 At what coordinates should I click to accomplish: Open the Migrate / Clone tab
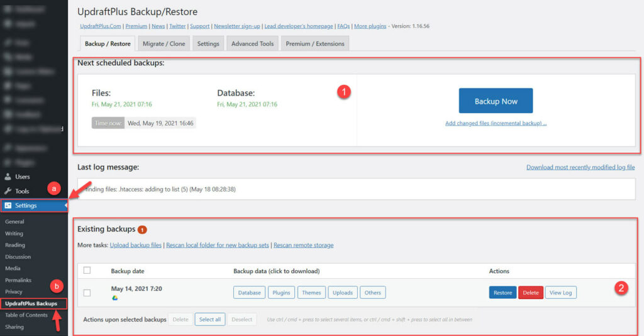pyautogui.click(x=164, y=43)
